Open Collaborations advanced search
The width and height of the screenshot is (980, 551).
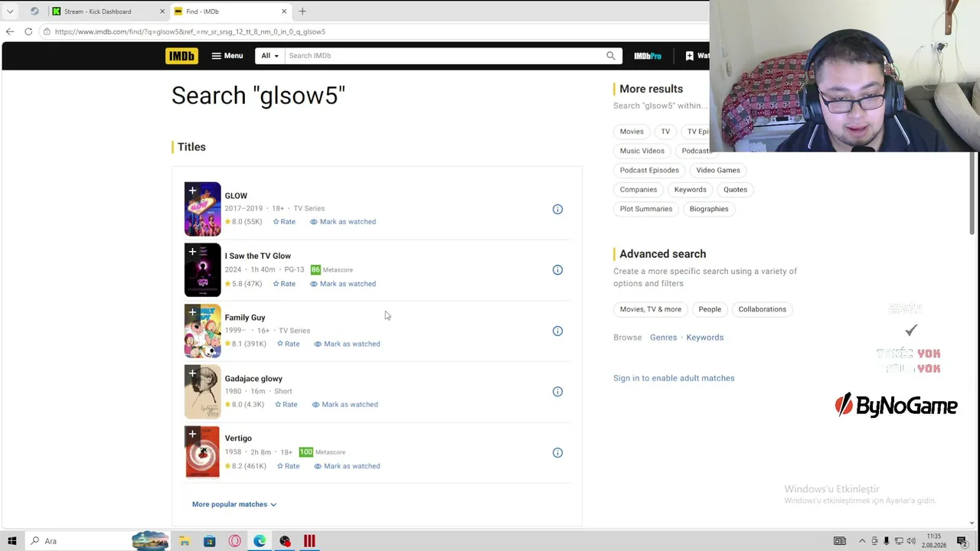[763, 309]
